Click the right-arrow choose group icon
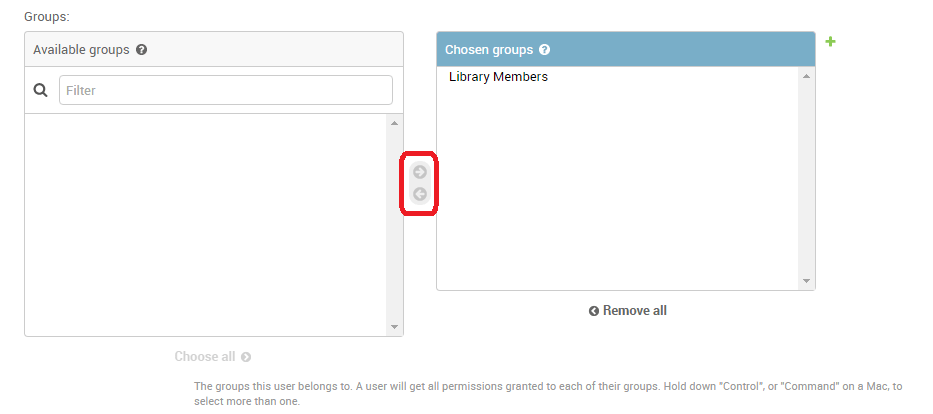The image size is (933, 414). 420,172
